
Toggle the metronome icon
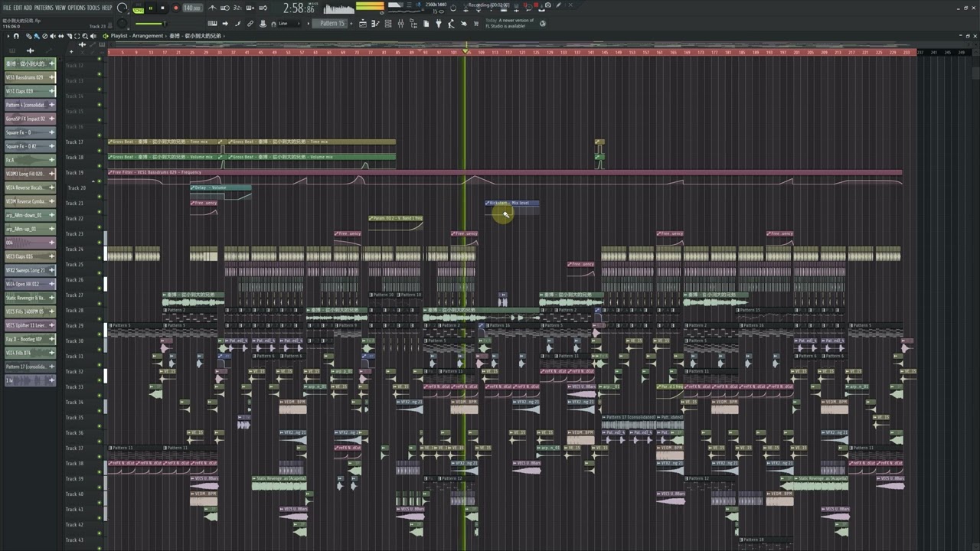[213, 8]
